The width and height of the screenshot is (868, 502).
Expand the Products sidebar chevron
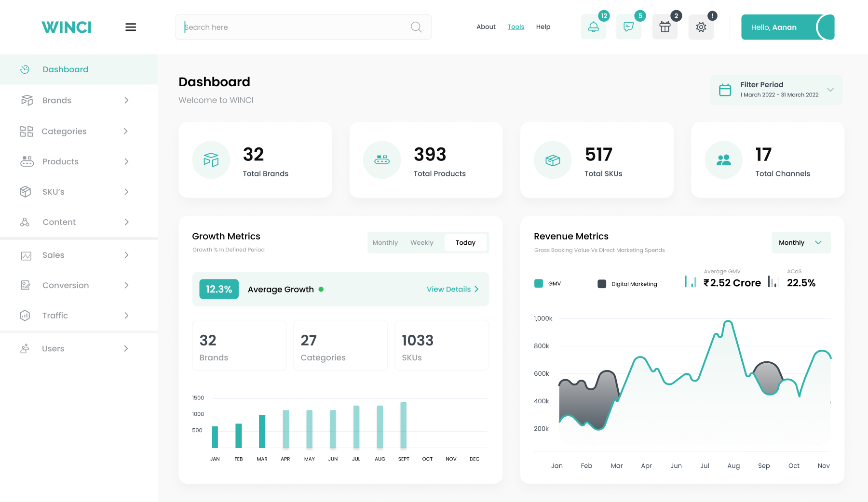point(126,161)
